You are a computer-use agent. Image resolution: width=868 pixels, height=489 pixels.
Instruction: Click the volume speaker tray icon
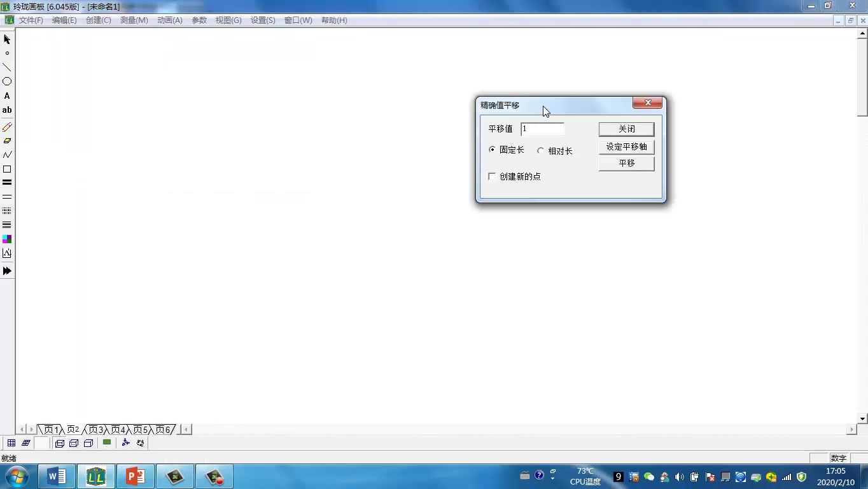[679, 477]
